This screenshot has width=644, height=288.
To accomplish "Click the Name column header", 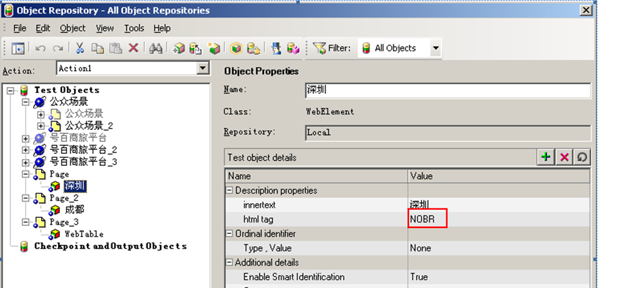I will pyautogui.click(x=317, y=176).
